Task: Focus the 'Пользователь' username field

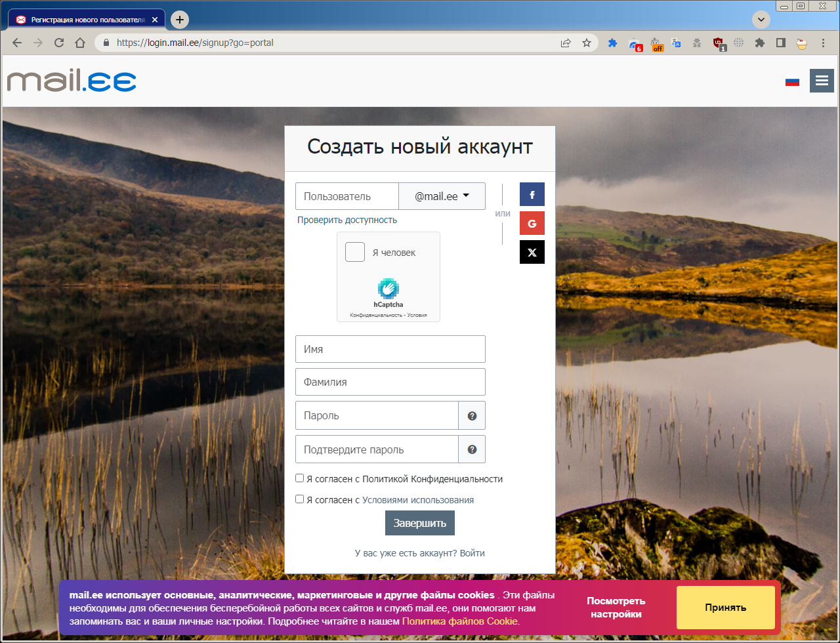Action: [x=347, y=196]
